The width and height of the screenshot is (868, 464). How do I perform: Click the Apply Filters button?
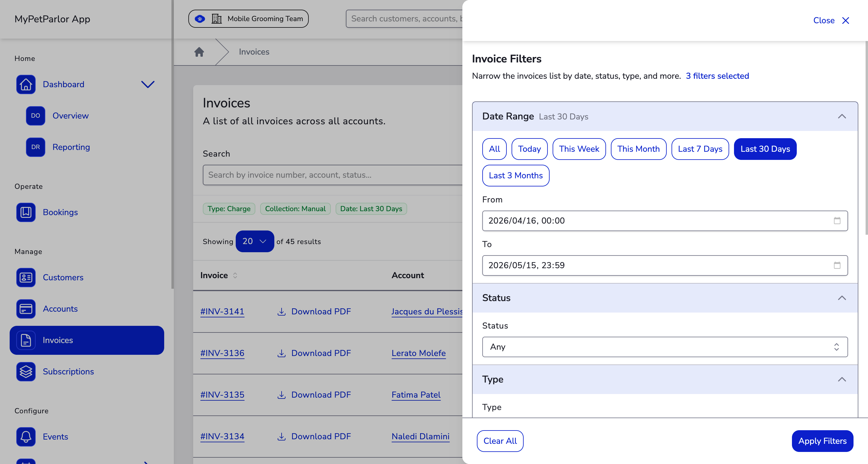pyautogui.click(x=822, y=441)
